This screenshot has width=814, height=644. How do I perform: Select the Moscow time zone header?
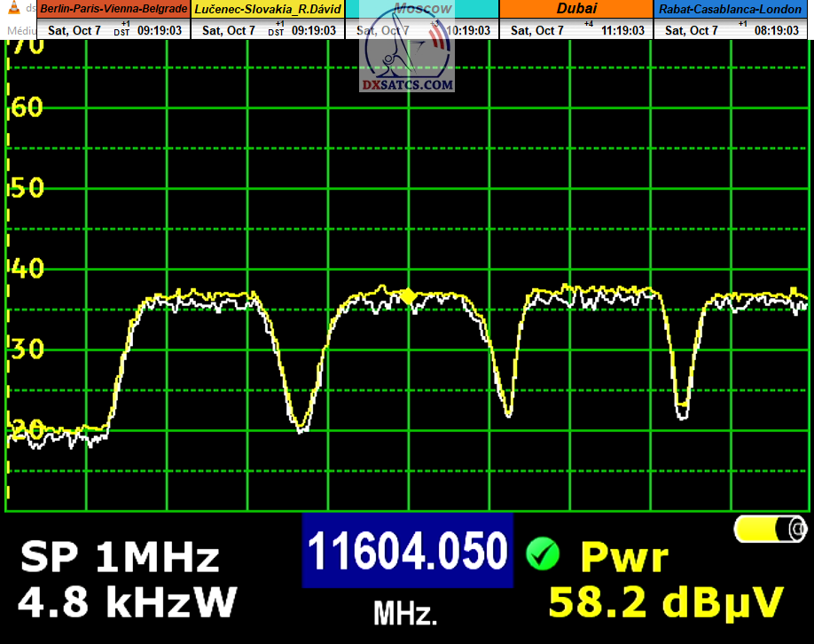click(x=422, y=9)
